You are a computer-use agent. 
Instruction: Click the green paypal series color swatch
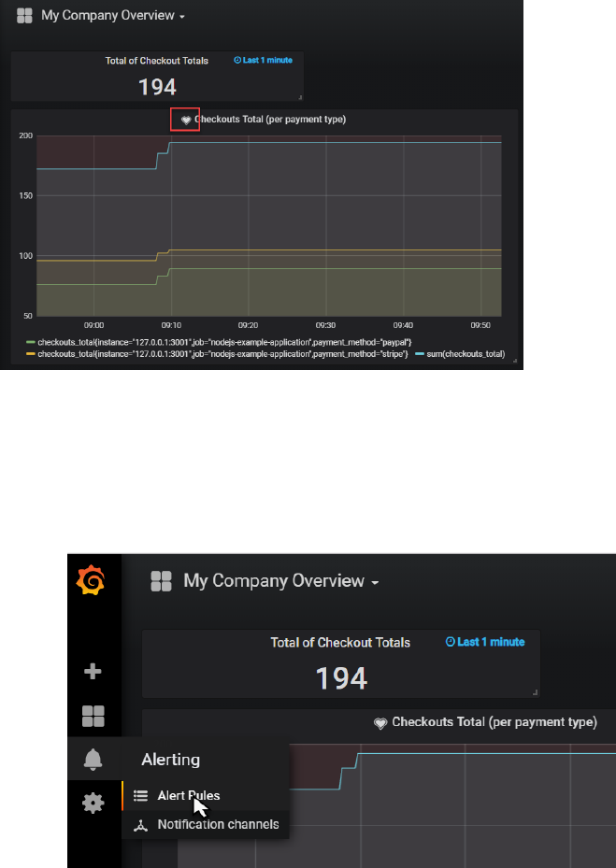pos(31,343)
